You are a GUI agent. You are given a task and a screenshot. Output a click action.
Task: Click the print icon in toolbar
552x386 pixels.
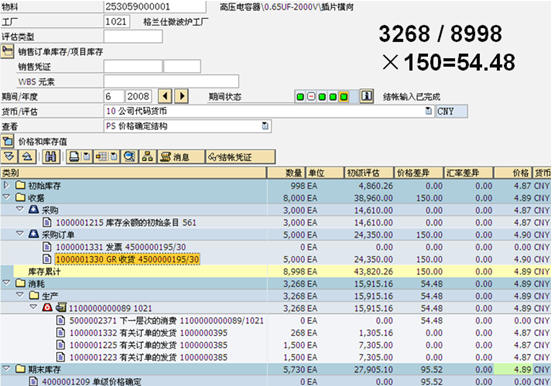pos(74,156)
